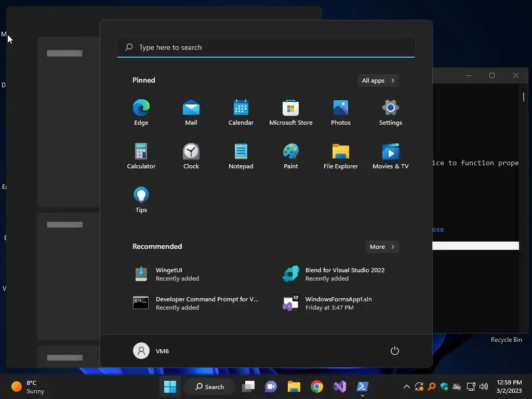Open Microsoft Store from pinned apps
The width and height of the screenshot is (532, 399).
[291, 113]
